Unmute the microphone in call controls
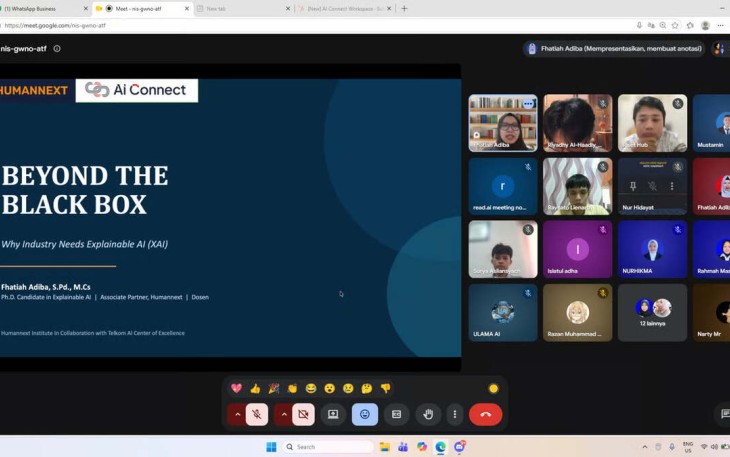Viewport: 730px width, 457px height. click(x=257, y=414)
